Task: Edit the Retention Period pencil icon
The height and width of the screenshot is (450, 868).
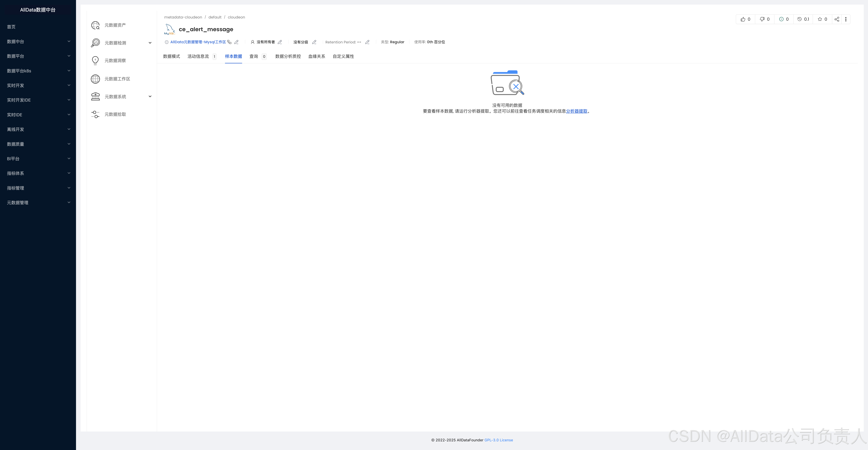Action: (367, 42)
